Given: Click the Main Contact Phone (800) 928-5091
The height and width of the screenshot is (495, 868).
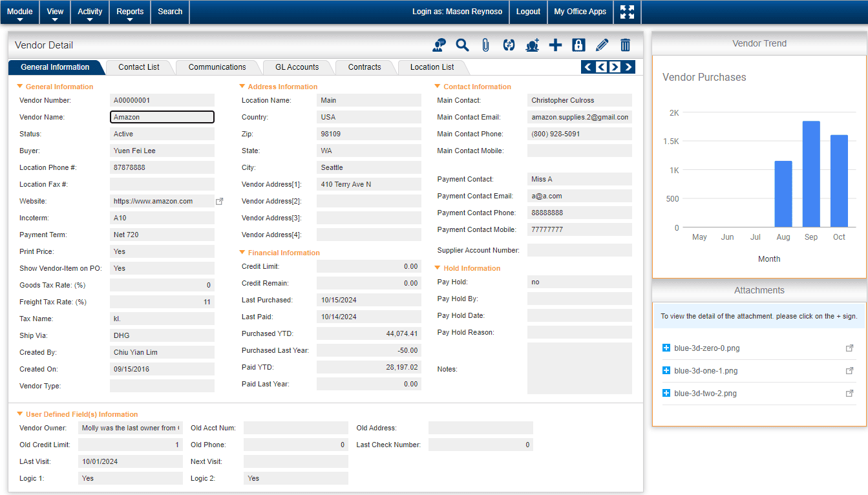Looking at the screenshot, I should pyautogui.click(x=580, y=134).
